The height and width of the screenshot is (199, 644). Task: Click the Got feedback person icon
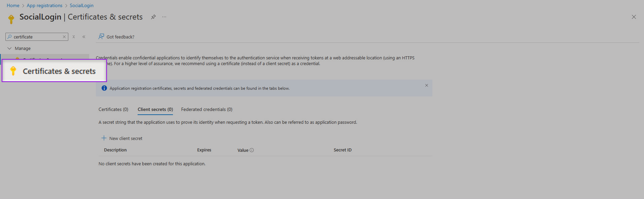pyautogui.click(x=101, y=36)
